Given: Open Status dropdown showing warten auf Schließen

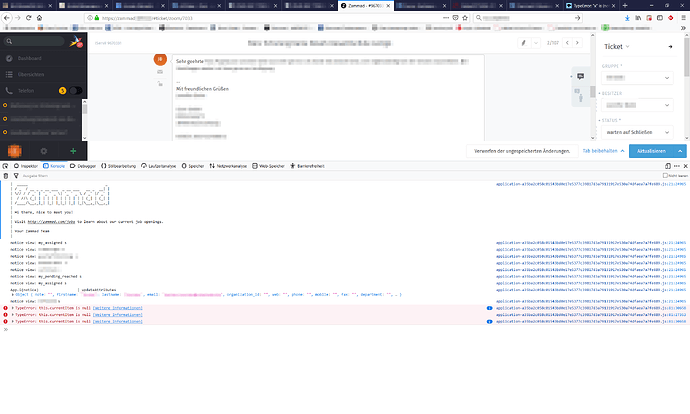Looking at the screenshot, I should tap(637, 132).
